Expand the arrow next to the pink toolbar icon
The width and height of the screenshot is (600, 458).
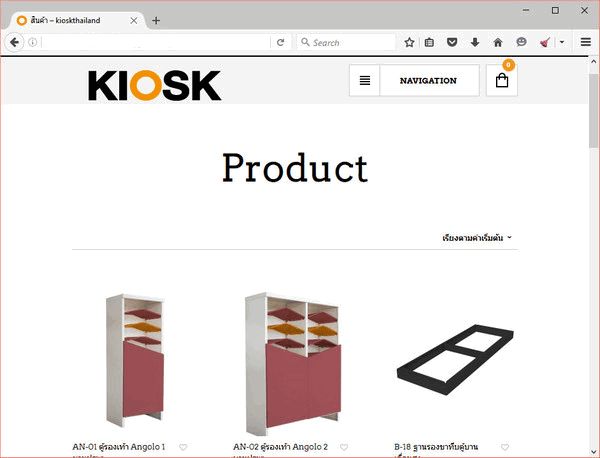[x=562, y=42]
